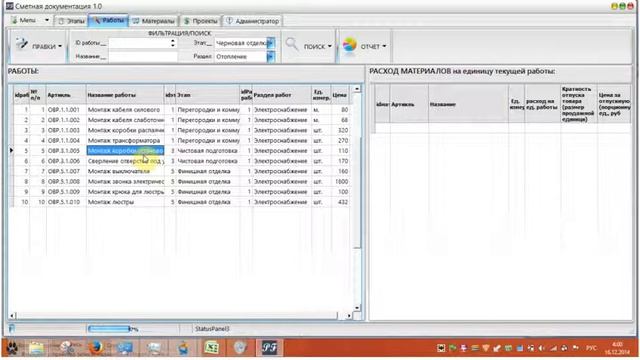Click Артикль header in works table
This screenshot has width=640, height=360.
click(66, 95)
